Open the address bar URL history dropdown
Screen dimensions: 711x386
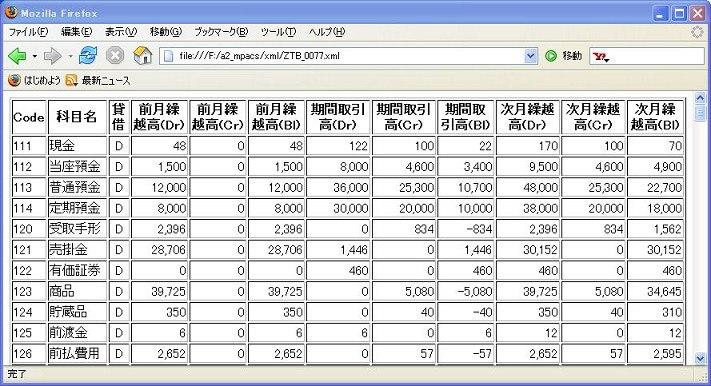click(531, 56)
